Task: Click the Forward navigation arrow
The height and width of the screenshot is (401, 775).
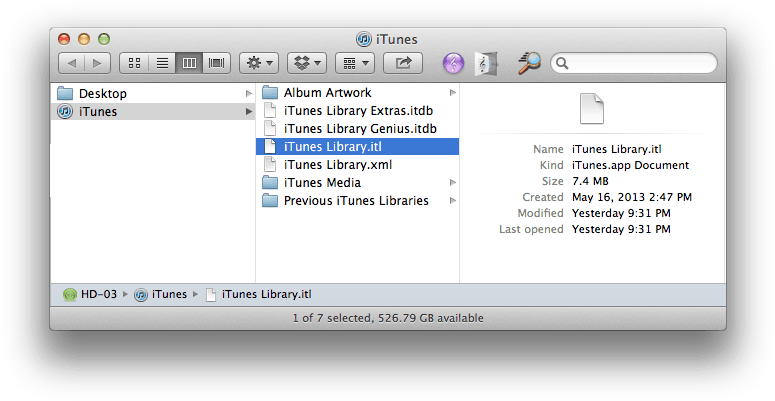Action: 97,63
